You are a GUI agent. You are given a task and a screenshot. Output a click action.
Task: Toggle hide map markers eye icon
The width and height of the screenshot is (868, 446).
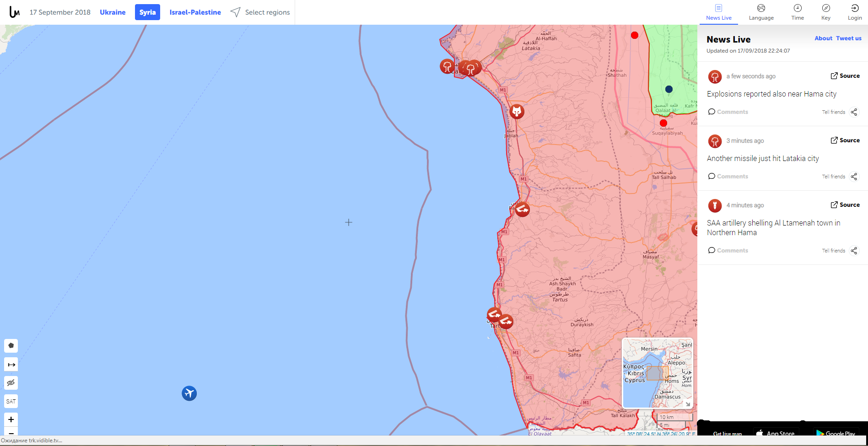coord(11,383)
